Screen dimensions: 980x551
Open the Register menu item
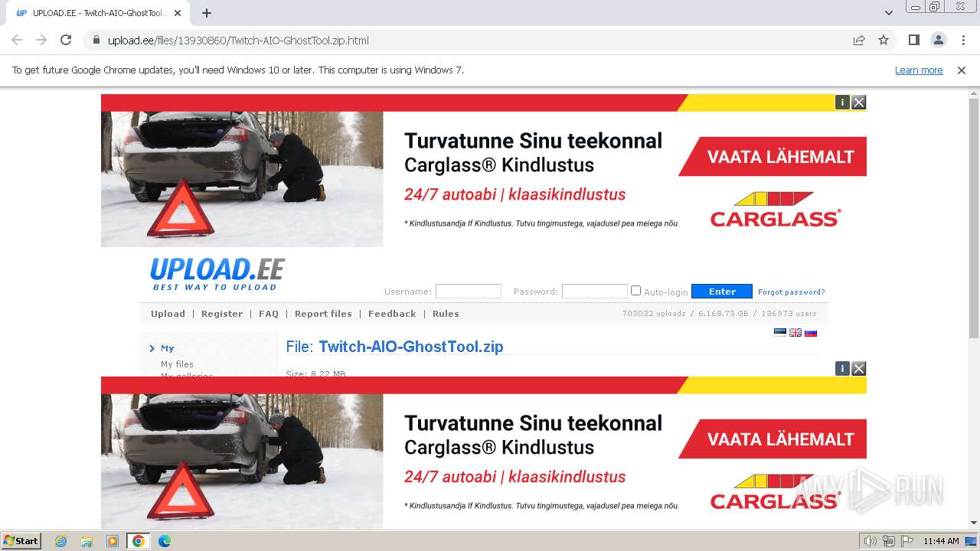pos(222,314)
